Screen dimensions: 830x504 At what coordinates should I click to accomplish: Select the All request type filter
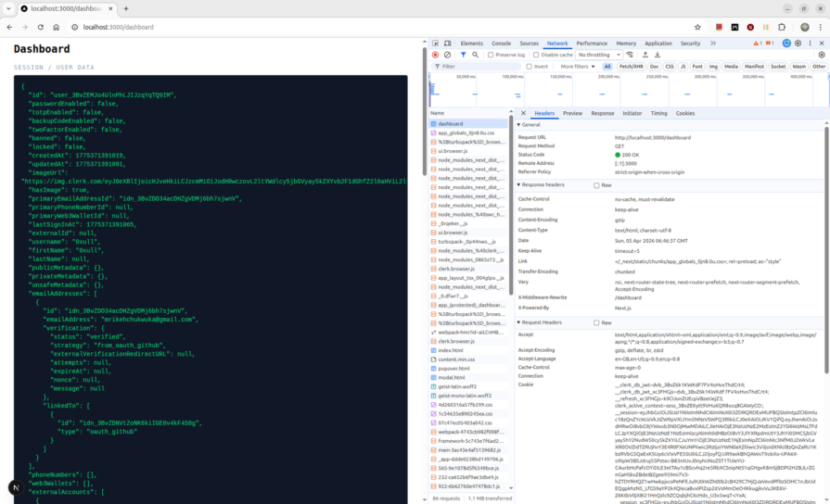[607, 67]
